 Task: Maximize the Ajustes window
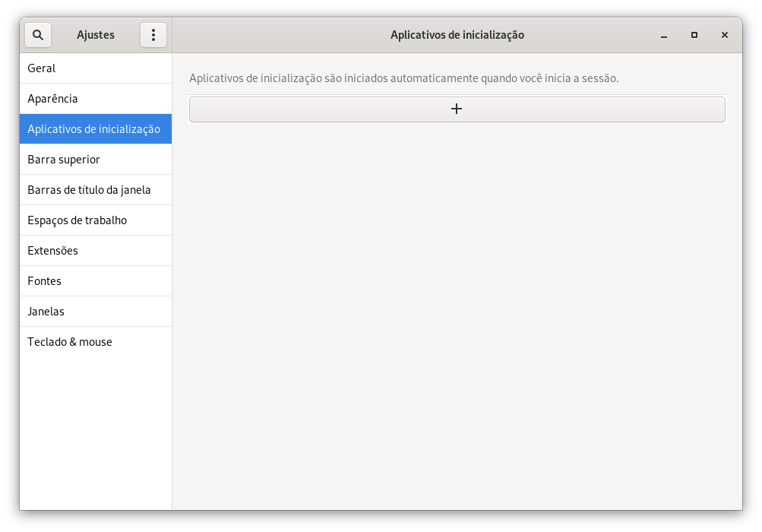pos(694,35)
